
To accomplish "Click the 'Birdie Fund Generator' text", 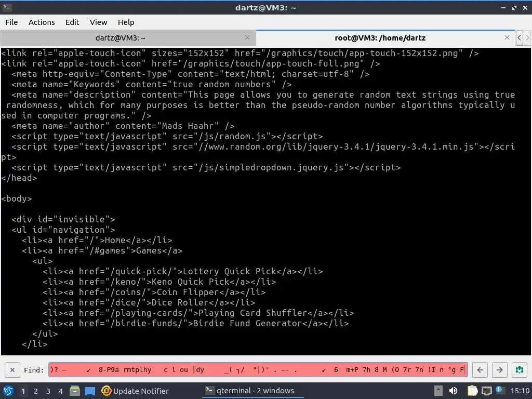I will pos(248,323).
